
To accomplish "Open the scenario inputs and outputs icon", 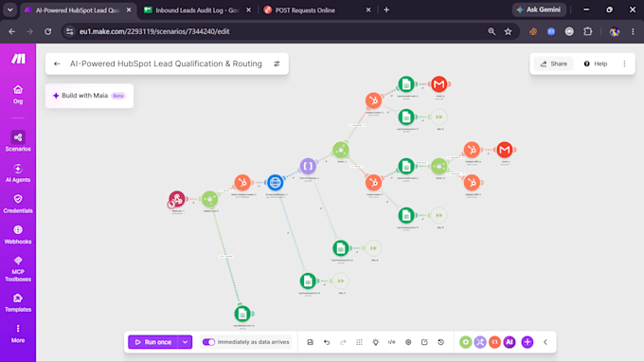I will pyautogui.click(x=392, y=342).
